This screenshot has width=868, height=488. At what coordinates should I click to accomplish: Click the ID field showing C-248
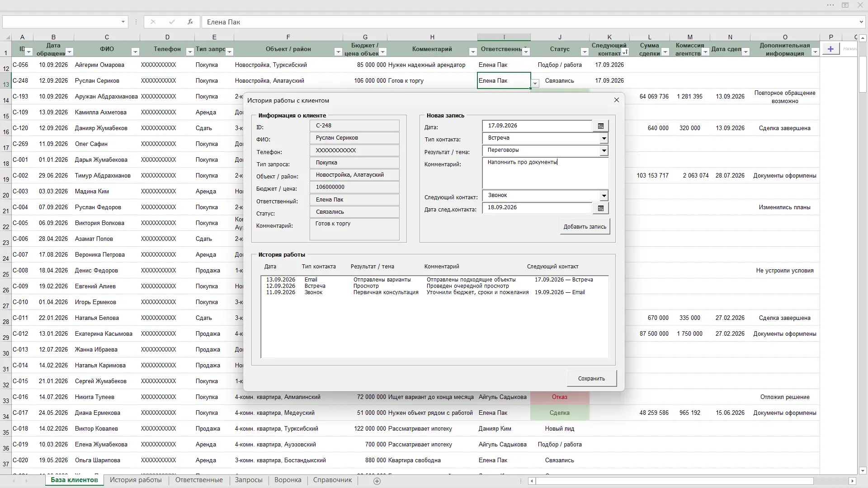point(354,126)
